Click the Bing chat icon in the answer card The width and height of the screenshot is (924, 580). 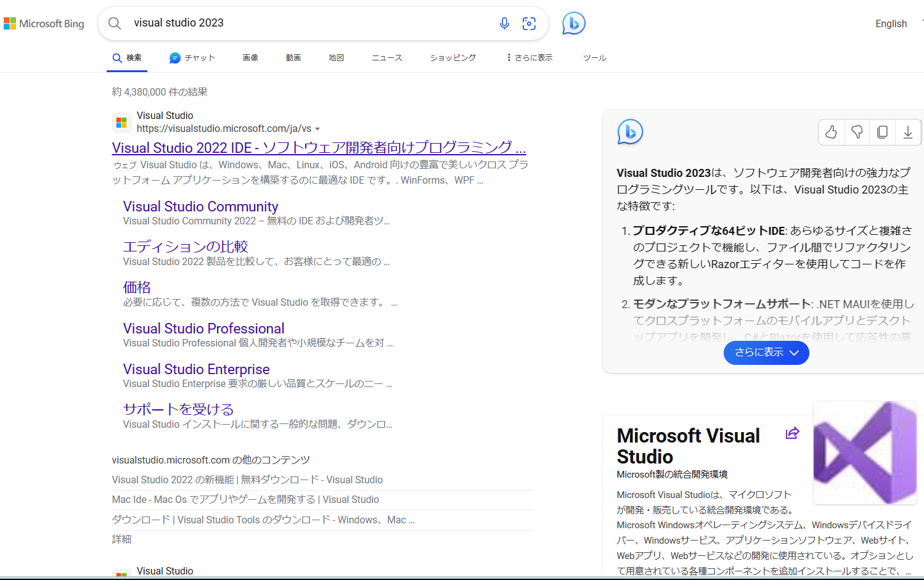click(x=630, y=131)
